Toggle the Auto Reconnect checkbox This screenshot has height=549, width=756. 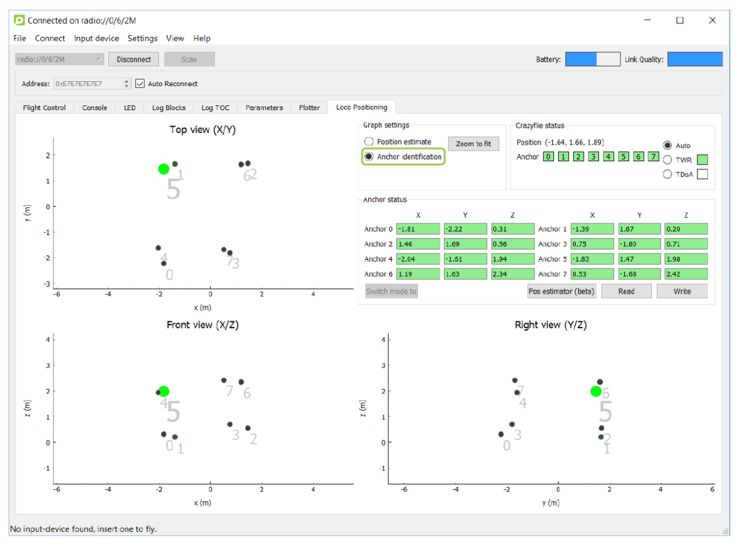(x=140, y=84)
